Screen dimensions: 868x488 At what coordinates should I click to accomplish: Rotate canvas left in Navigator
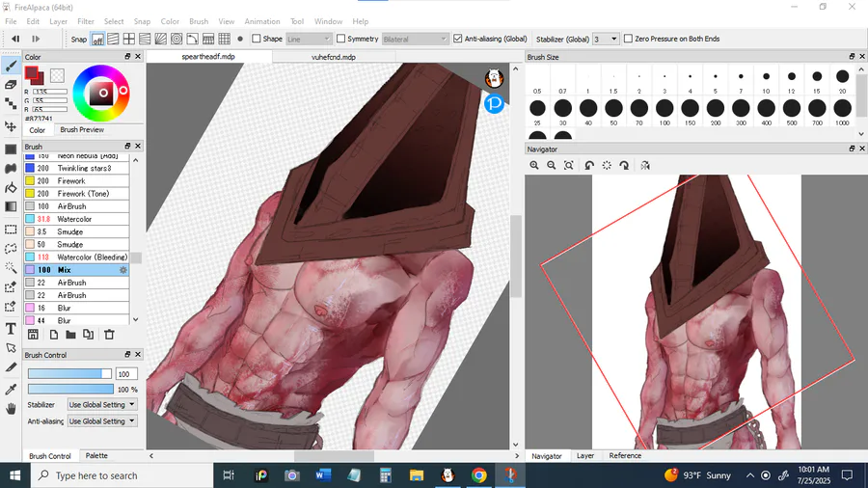[589, 166]
